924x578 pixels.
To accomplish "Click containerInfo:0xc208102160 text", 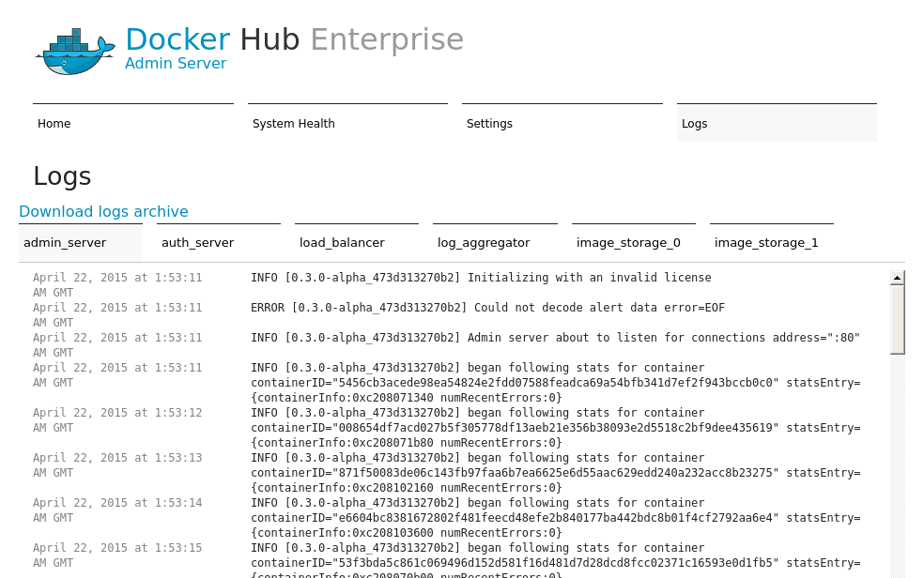I will (346, 487).
